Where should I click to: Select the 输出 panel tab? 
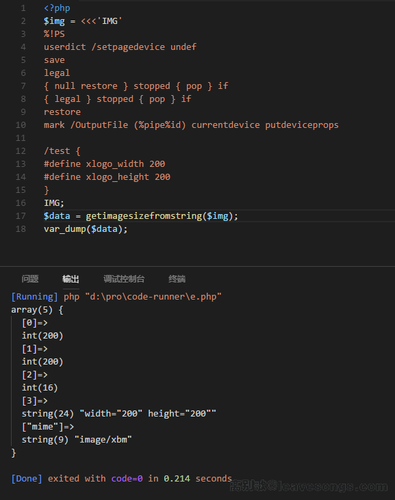coord(71,279)
